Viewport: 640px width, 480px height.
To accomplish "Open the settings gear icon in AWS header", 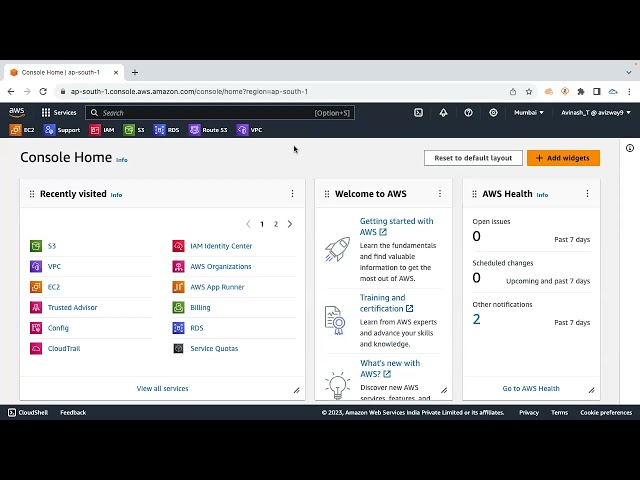I will coord(493,113).
